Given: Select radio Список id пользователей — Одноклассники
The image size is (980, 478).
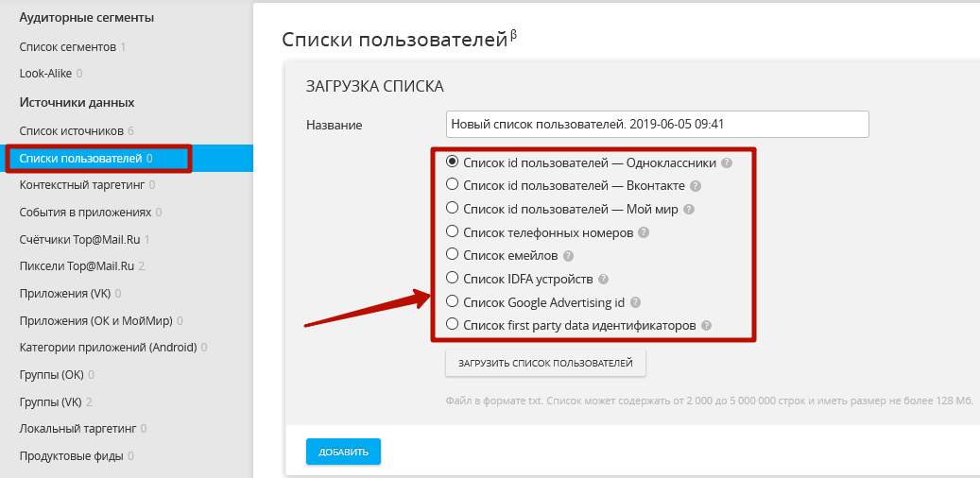Looking at the screenshot, I should (x=452, y=162).
